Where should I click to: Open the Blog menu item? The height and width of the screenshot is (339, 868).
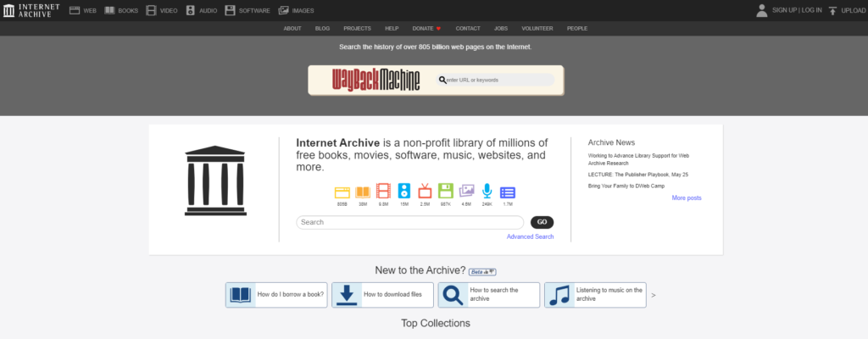tap(322, 28)
